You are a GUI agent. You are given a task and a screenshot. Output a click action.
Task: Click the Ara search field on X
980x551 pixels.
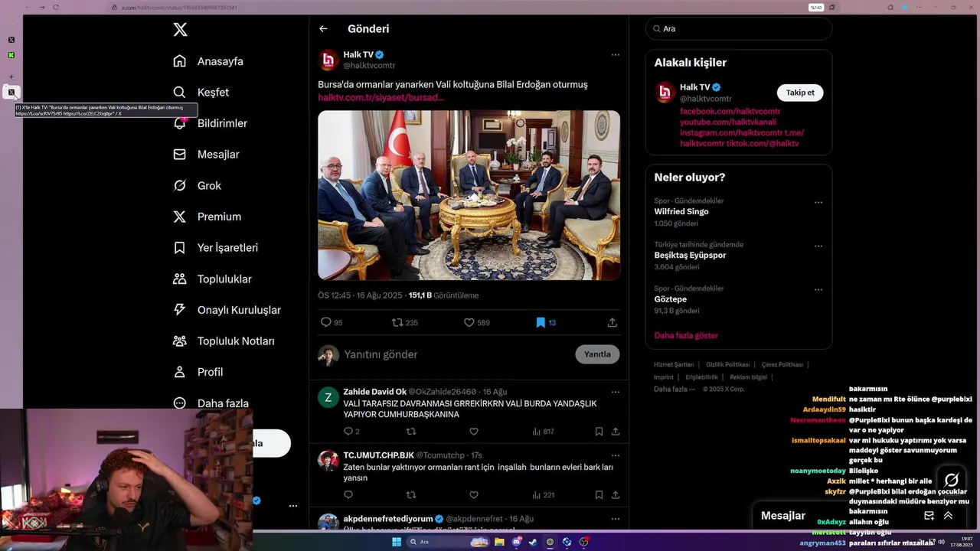(739, 28)
